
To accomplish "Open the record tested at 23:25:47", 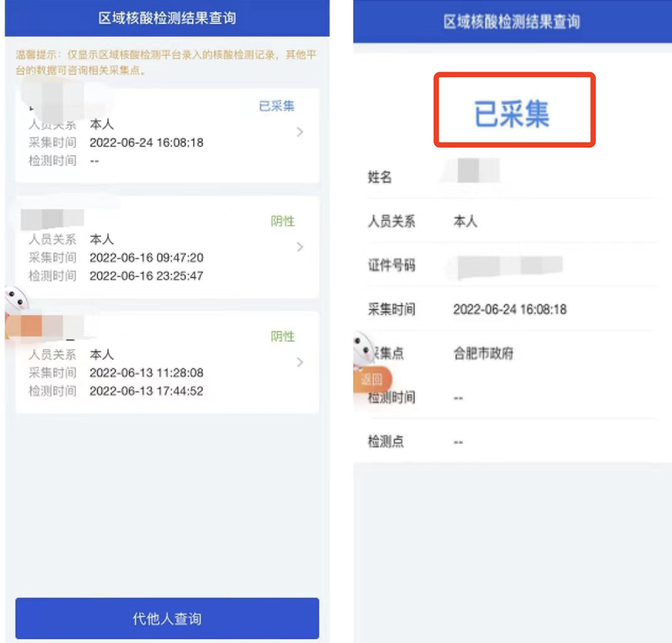I will (x=167, y=247).
